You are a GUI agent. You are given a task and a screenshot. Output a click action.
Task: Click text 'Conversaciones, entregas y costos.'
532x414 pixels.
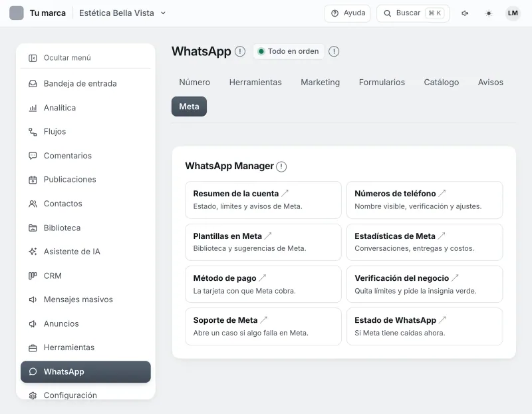click(414, 249)
